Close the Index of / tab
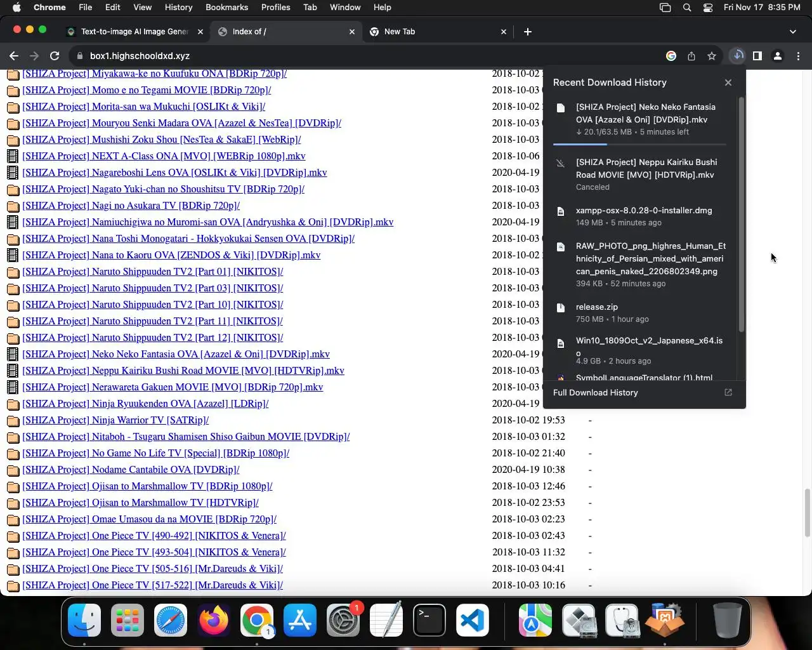812x650 pixels. pos(352,31)
